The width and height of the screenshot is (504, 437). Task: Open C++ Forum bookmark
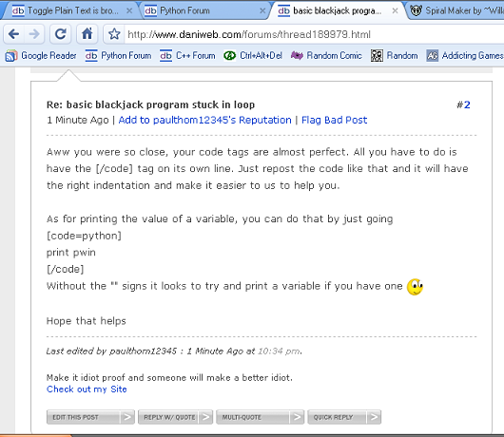[187, 56]
